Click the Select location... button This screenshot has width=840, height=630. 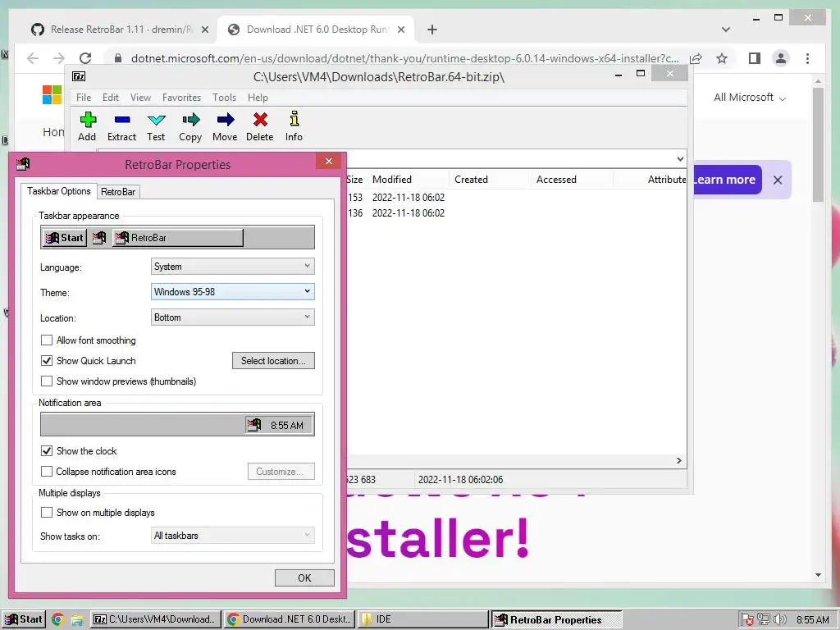[273, 361]
